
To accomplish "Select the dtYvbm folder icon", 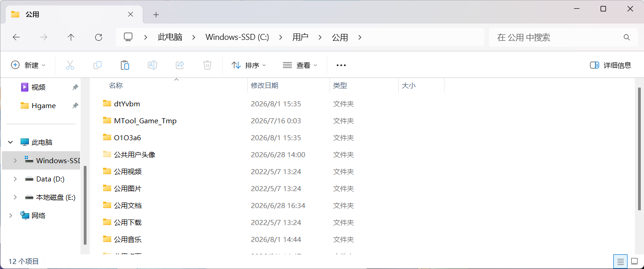I will pos(107,104).
